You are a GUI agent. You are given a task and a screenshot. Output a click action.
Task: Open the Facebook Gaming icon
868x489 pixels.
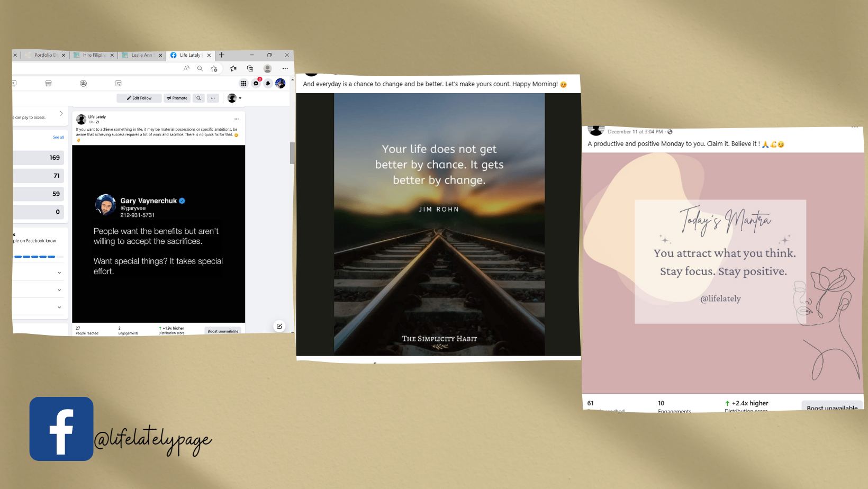119,83
